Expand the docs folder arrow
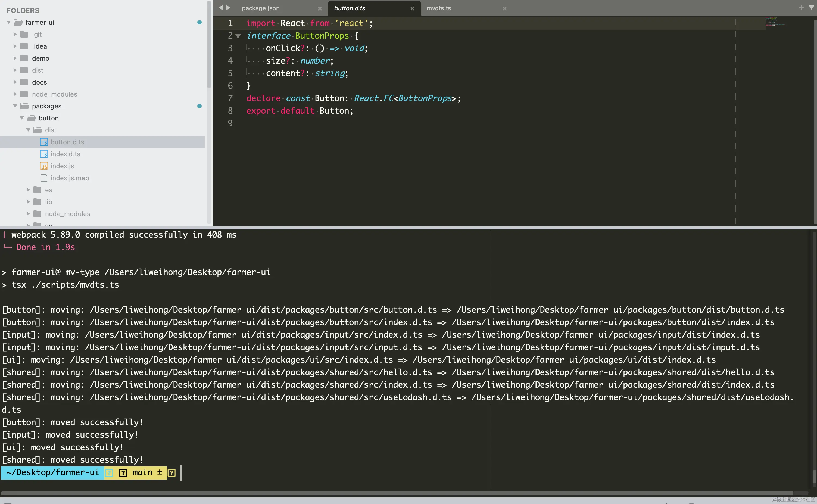 point(15,82)
